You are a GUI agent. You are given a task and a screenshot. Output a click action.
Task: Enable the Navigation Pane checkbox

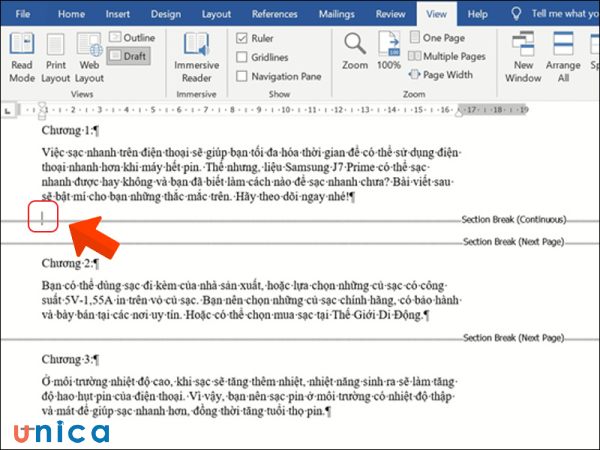[x=243, y=76]
